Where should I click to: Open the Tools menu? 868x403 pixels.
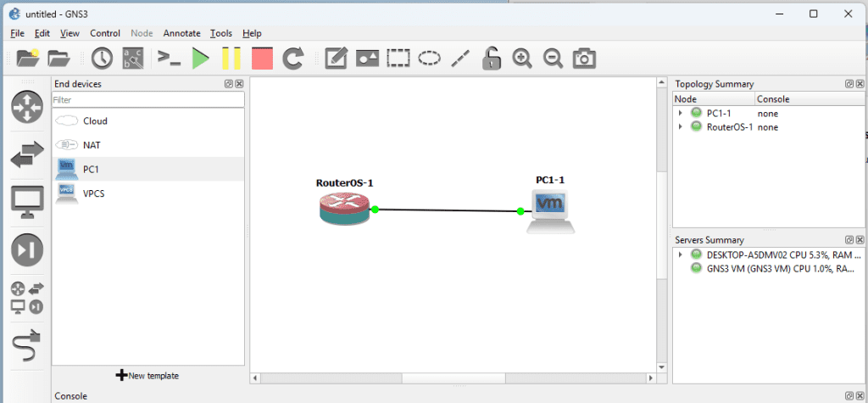click(221, 33)
